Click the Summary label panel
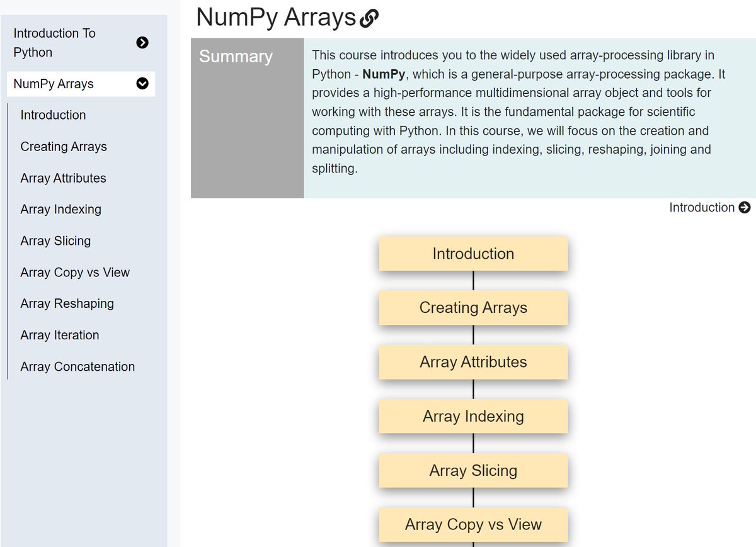The height and width of the screenshot is (547, 756). click(247, 118)
